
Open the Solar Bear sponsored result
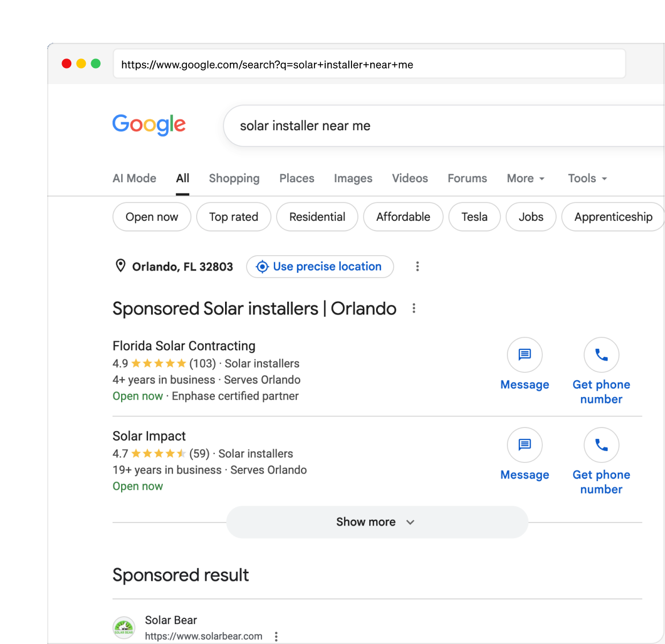(171, 620)
